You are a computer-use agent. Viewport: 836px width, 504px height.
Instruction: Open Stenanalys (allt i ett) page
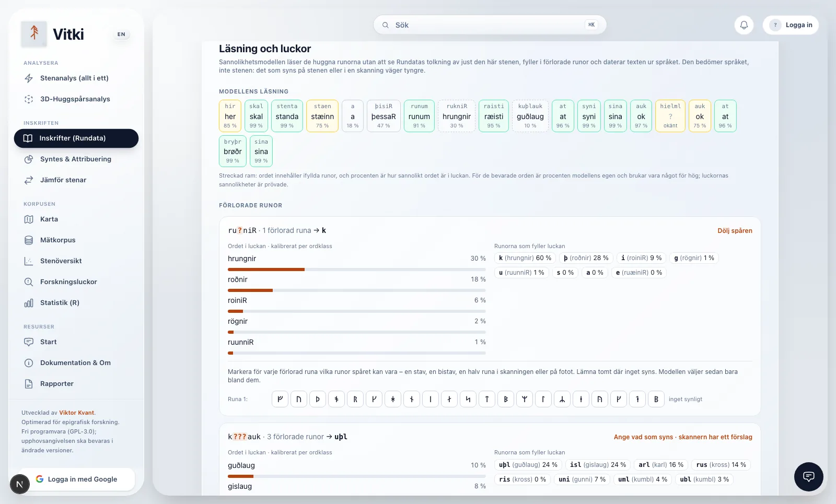76,78
